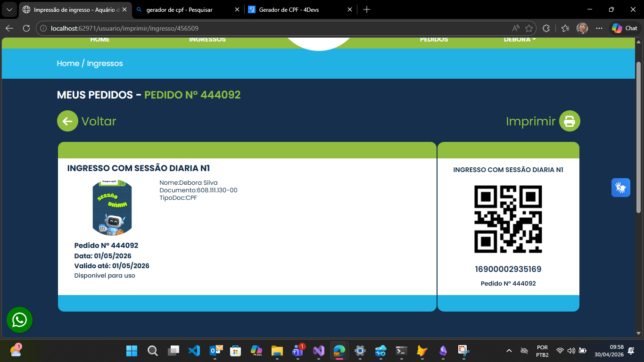The width and height of the screenshot is (644, 362).
Task: Open a new browser tab
Action: click(x=367, y=9)
